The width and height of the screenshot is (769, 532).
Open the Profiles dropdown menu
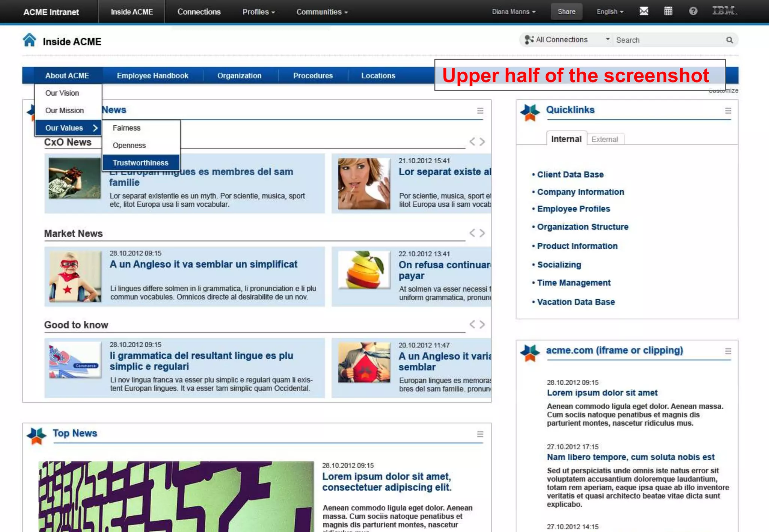click(259, 12)
